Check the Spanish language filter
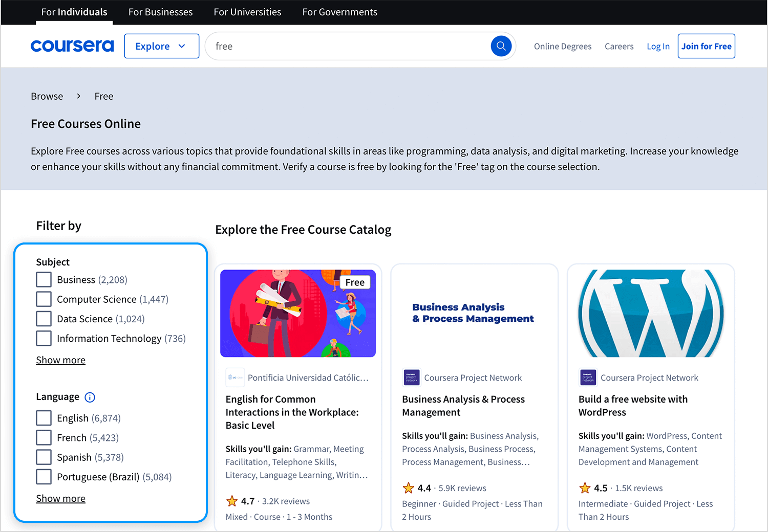 coord(44,457)
